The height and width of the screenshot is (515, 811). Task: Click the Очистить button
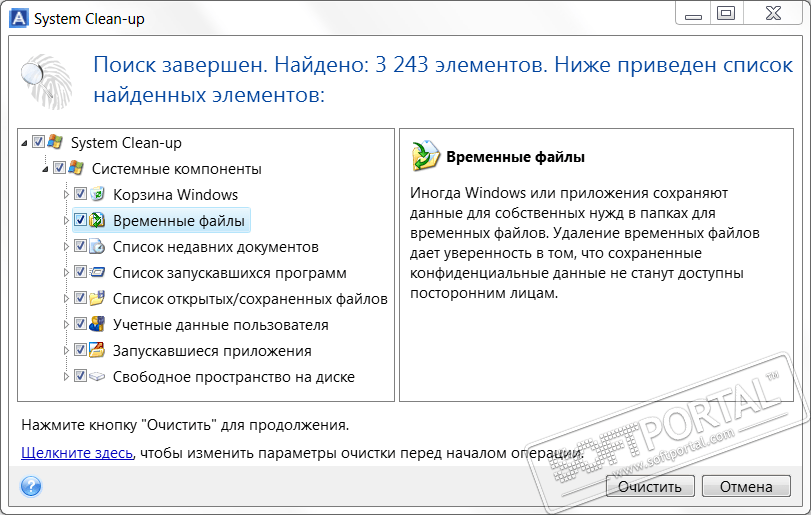click(650, 487)
